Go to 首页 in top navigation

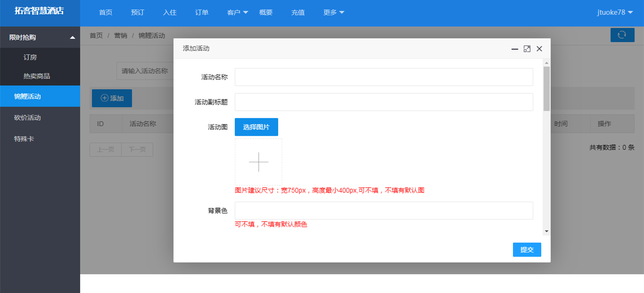click(x=106, y=13)
